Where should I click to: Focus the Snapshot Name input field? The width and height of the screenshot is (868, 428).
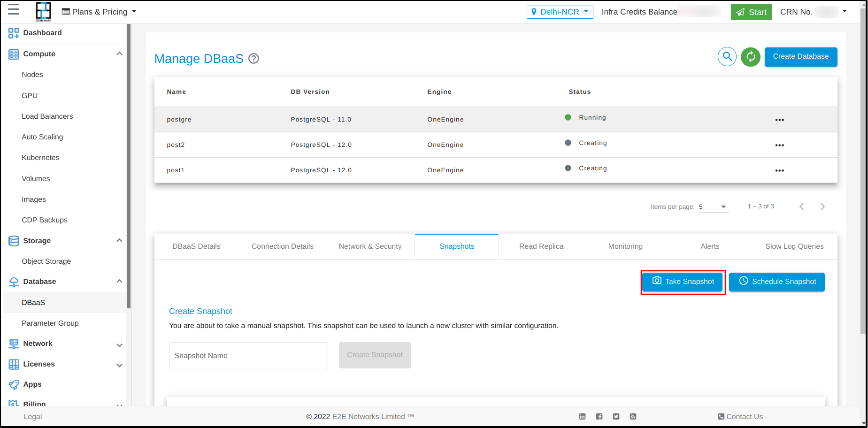pos(248,356)
